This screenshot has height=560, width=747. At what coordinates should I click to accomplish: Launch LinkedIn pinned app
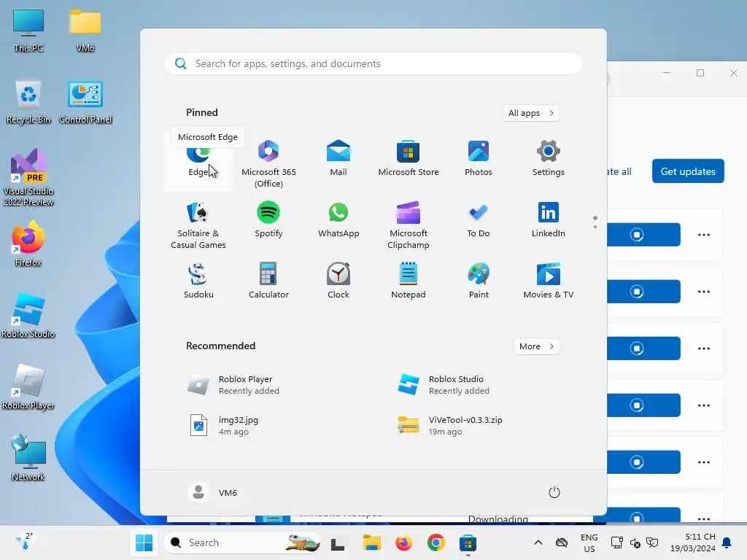pos(549,219)
